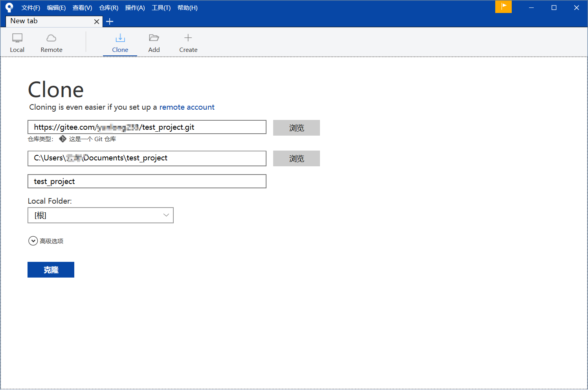
Task: Click the orange notification flag icon
Action: (503, 7)
